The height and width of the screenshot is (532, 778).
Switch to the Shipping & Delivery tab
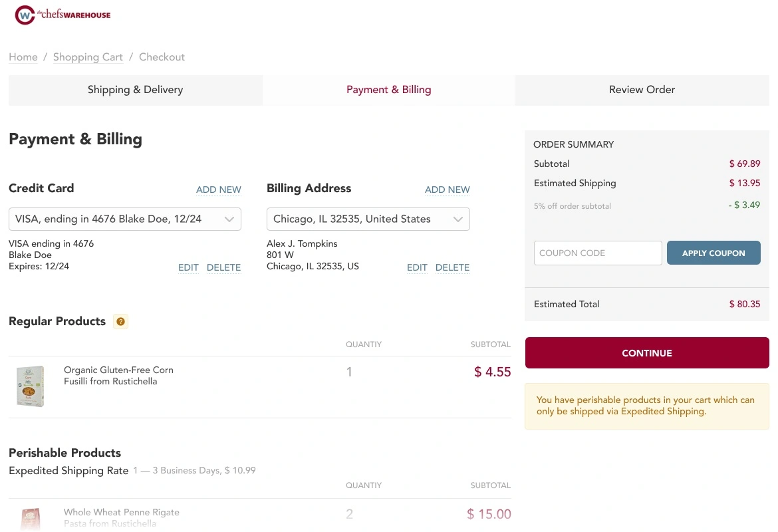tap(136, 90)
